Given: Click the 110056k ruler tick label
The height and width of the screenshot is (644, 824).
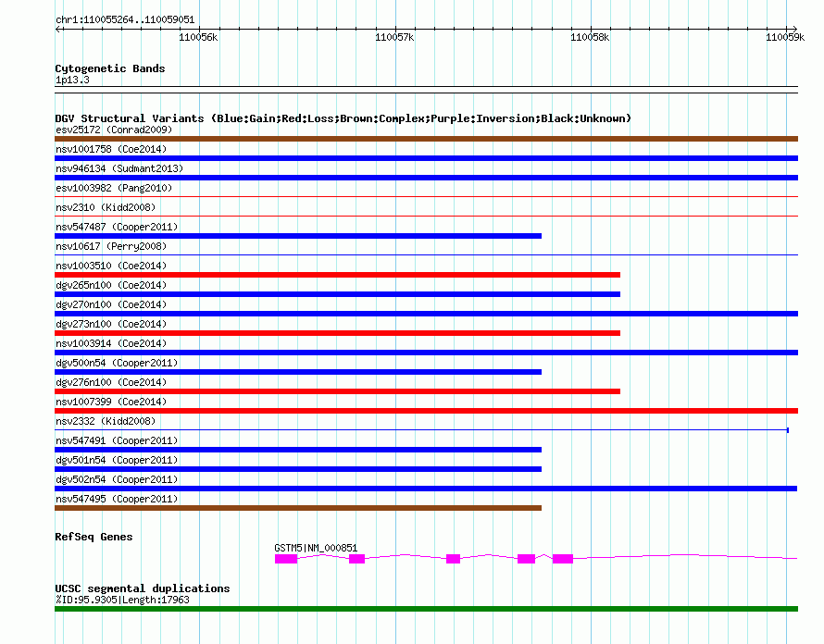Looking at the screenshot, I should pyautogui.click(x=198, y=37).
